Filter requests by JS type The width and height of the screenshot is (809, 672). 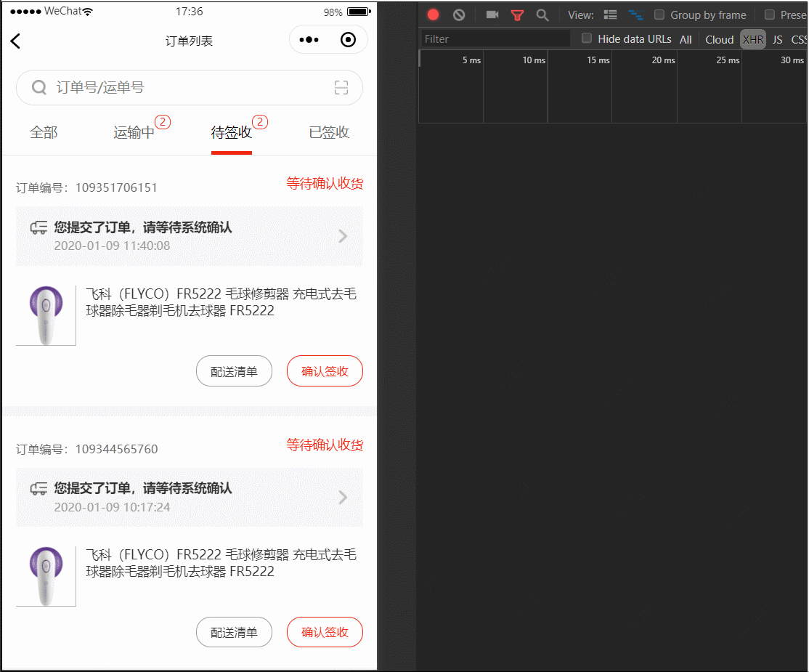[777, 40]
